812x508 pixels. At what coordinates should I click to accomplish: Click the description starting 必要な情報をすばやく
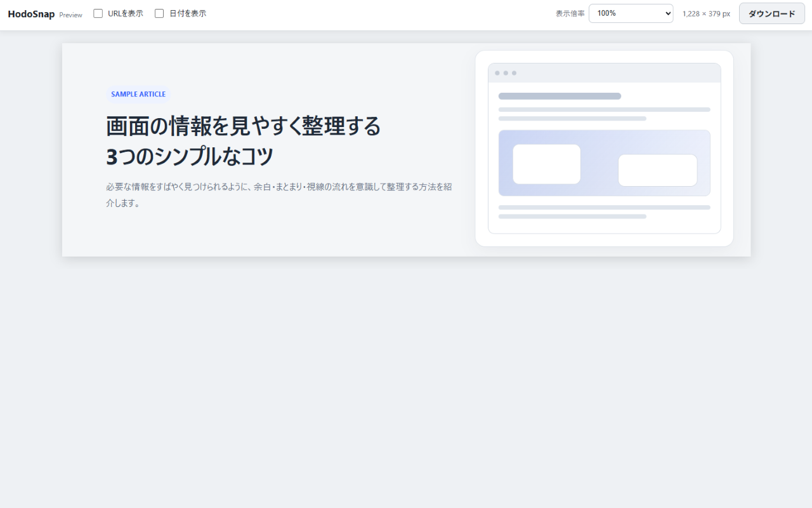pos(279,195)
